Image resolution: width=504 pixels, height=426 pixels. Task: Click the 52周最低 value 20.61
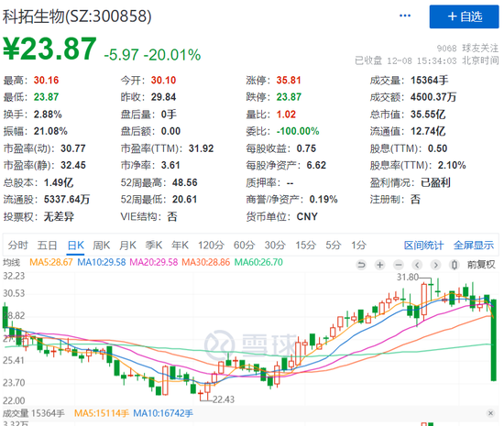184,199
